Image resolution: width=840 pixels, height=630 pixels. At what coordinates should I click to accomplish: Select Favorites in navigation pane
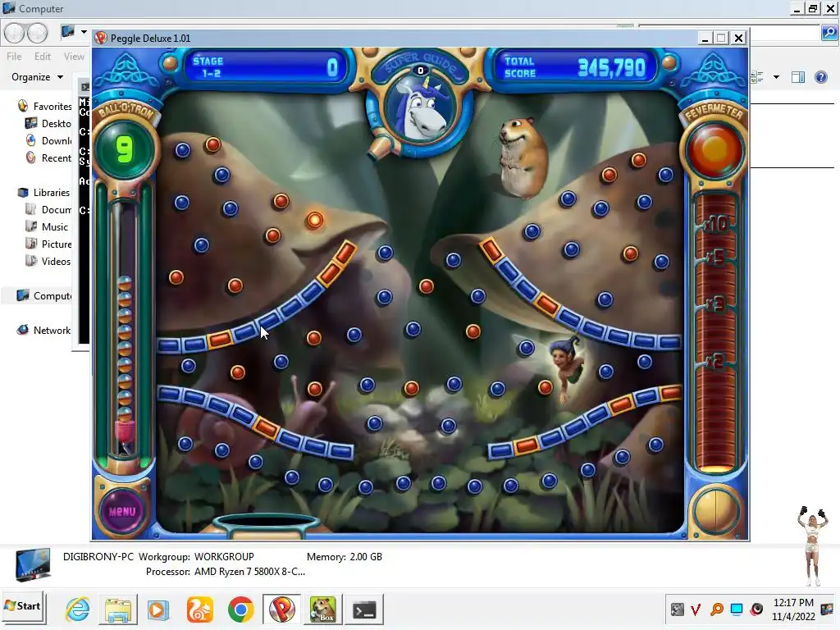coord(45,106)
